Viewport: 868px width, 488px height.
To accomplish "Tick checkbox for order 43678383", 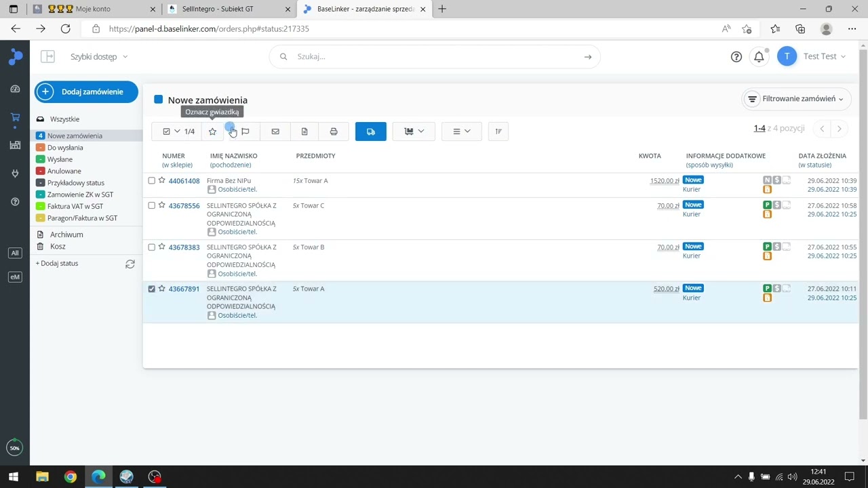I will tap(152, 247).
